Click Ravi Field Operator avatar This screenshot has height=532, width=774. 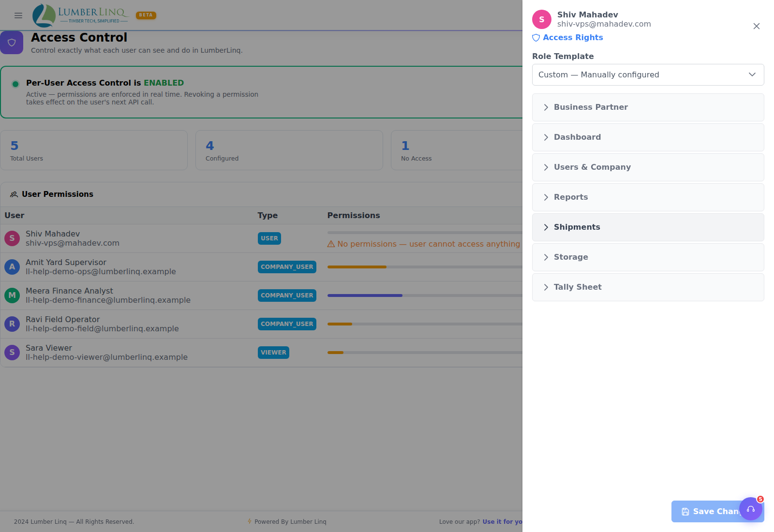(x=12, y=324)
